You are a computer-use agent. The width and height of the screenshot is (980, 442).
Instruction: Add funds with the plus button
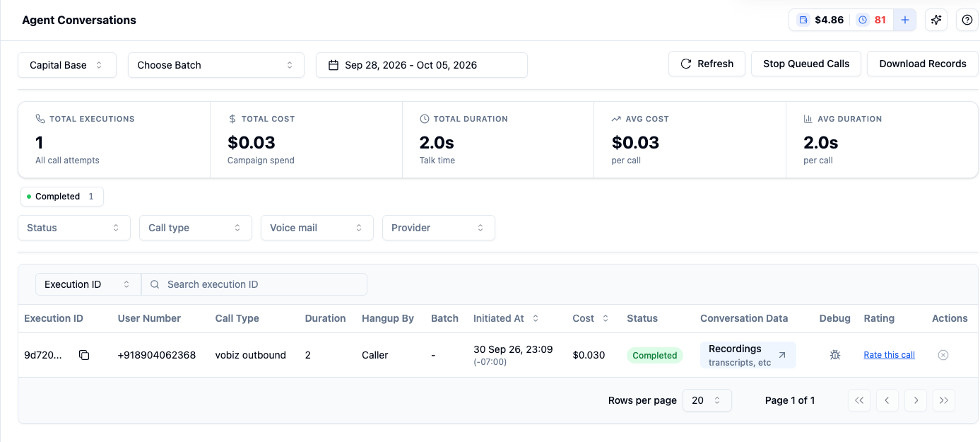pos(905,20)
